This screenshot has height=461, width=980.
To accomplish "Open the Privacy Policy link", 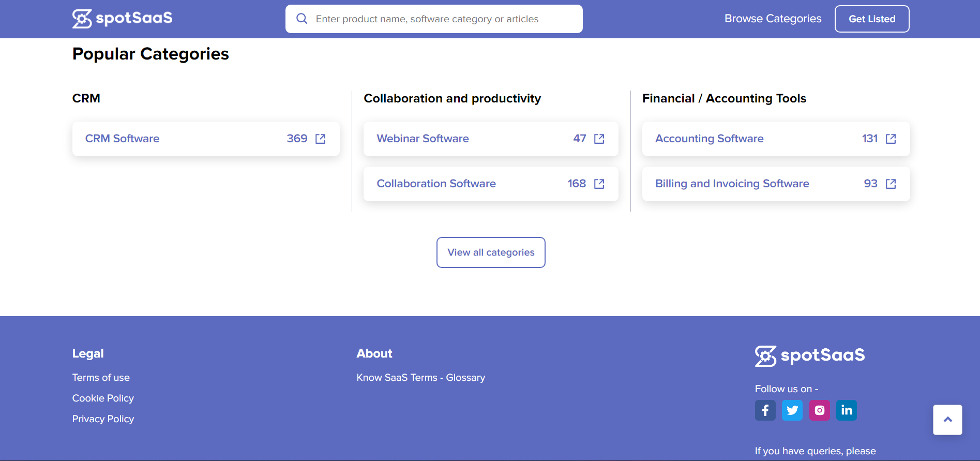I will click(x=103, y=419).
